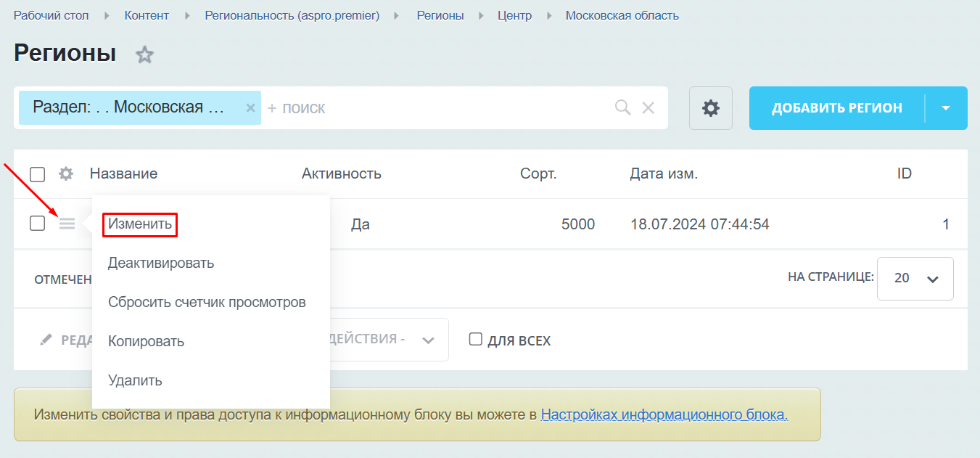Screen dimensions: 980x458
Task: Expand the Добавить регион arrow dropdown
Action: point(946,108)
